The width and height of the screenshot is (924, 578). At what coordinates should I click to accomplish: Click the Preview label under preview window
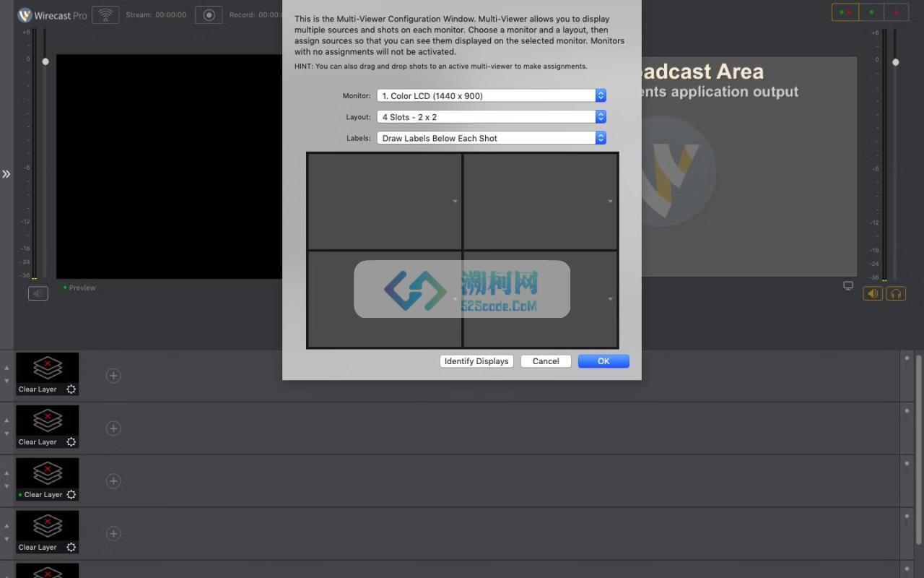pos(82,288)
